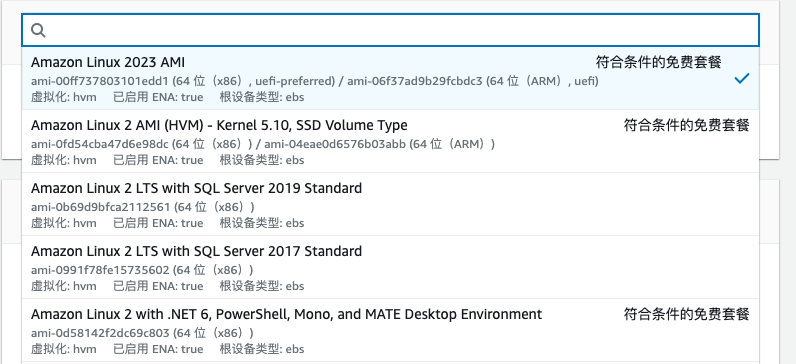
Task: Click the ARM AMI ID ami-06f37ad9b29fcbdc3
Action: [x=415, y=81]
